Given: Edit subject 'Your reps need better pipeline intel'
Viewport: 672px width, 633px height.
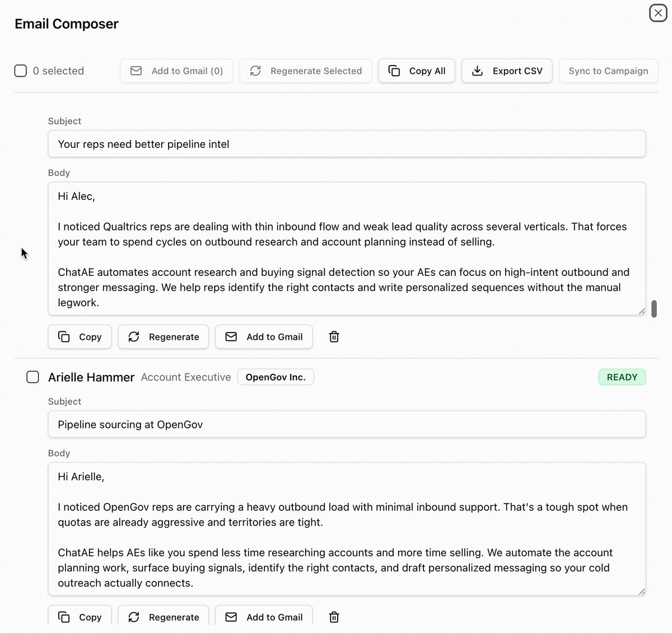Looking at the screenshot, I should coord(347,144).
